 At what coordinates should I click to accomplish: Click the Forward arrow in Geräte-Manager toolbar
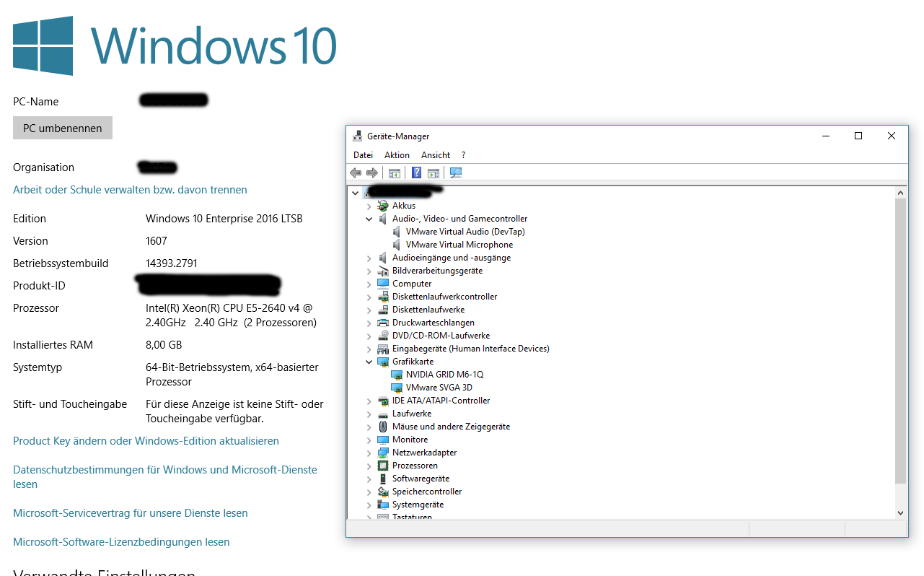pos(372,173)
